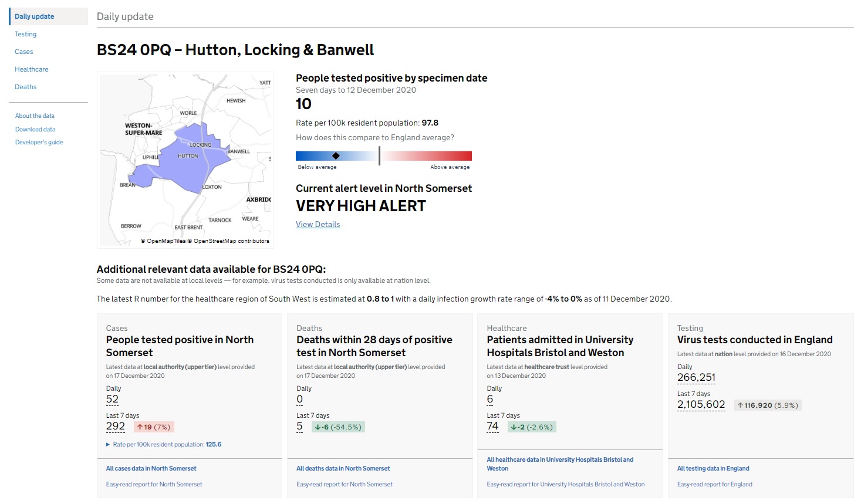
Task: Go to Healthcare section in sidebar
Action: click(x=32, y=69)
